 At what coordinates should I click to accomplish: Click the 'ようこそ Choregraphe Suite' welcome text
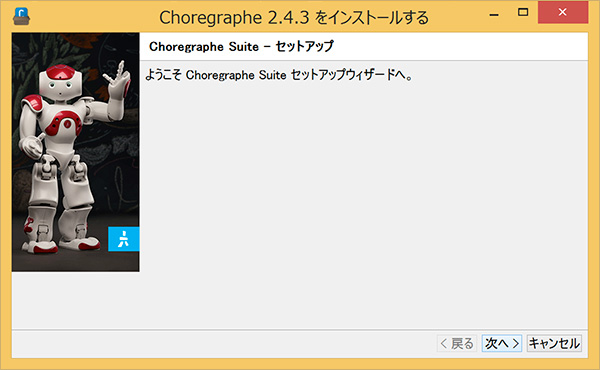tap(279, 75)
